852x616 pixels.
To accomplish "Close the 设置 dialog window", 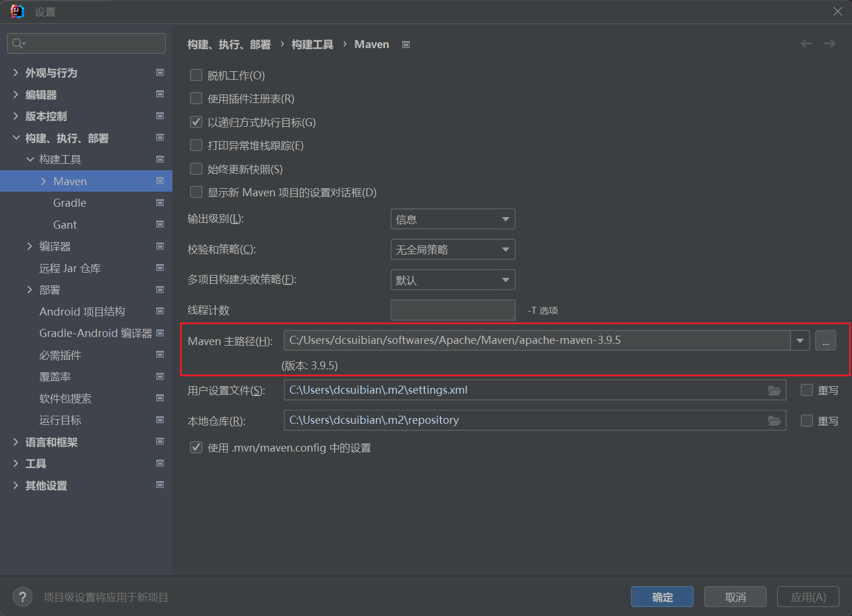I will [x=838, y=12].
